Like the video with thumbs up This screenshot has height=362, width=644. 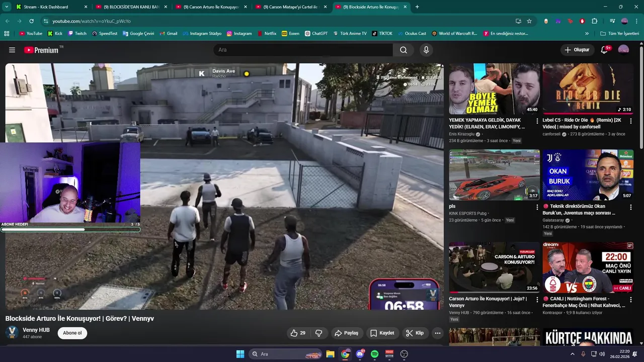tap(298, 333)
